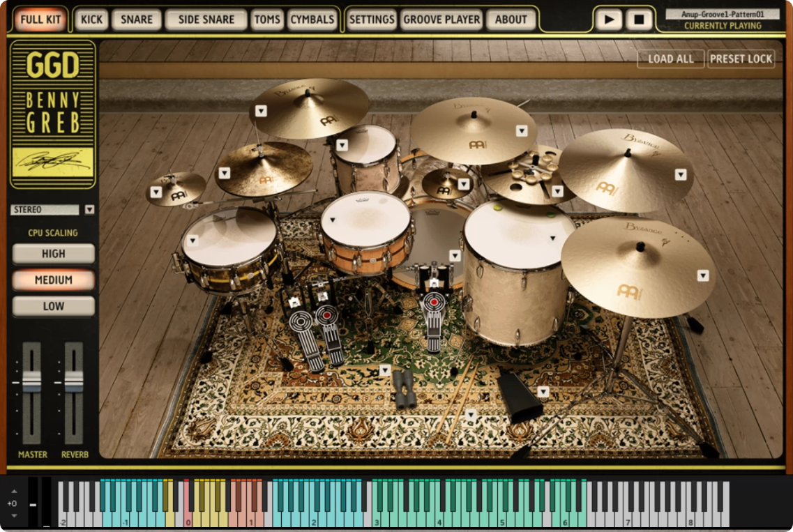Open the center crash cymbal dropdown

tap(522, 131)
